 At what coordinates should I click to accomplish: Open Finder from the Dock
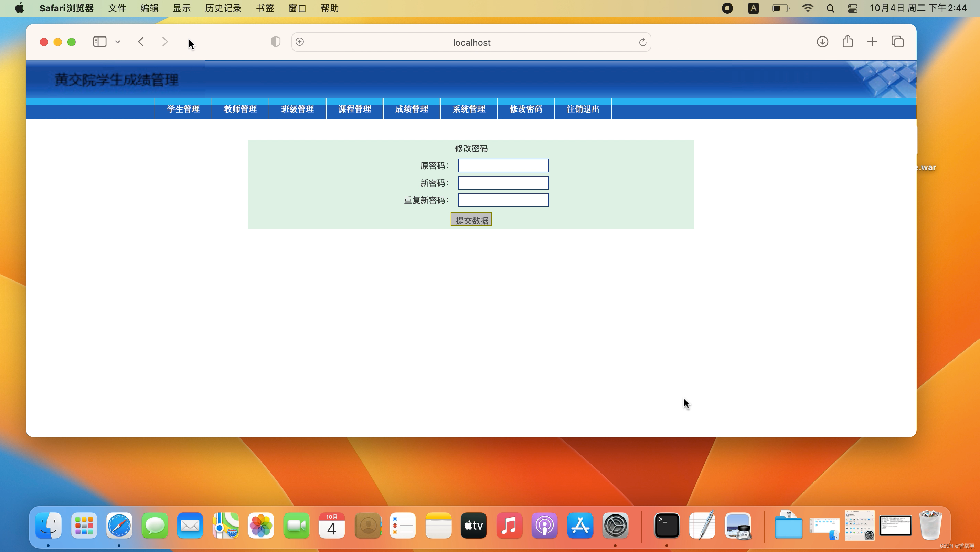click(48, 526)
